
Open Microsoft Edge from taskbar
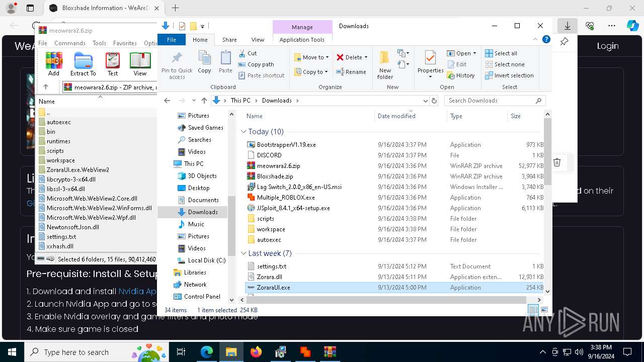pyautogui.click(x=207, y=352)
